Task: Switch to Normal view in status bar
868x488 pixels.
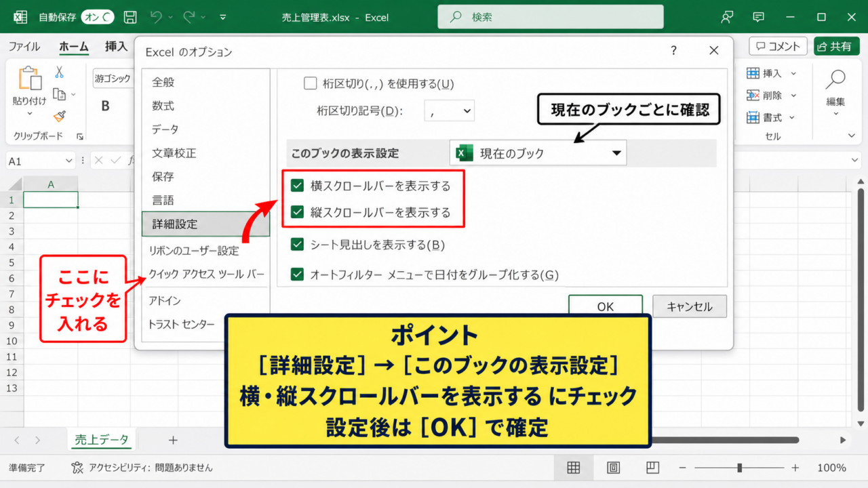Action: click(574, 468)
